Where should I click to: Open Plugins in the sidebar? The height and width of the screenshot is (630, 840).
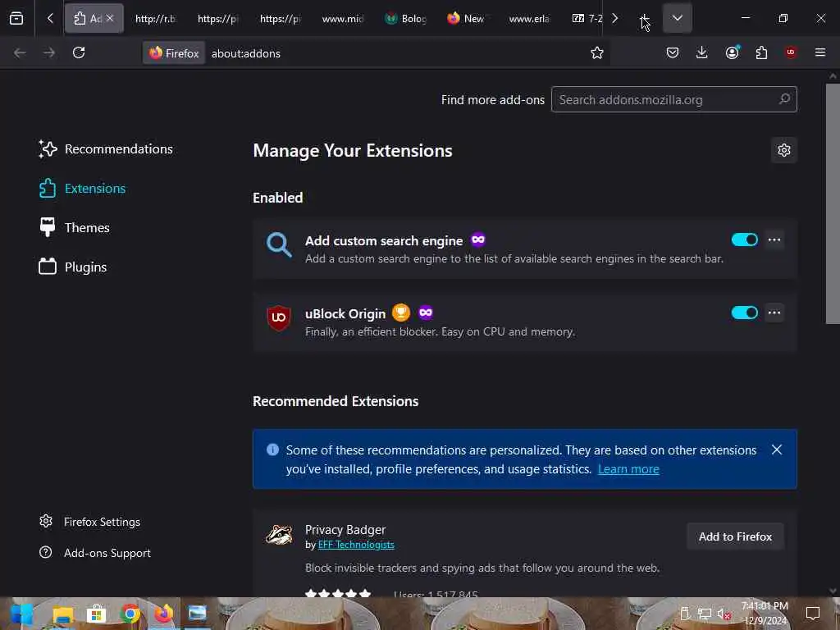73,267
